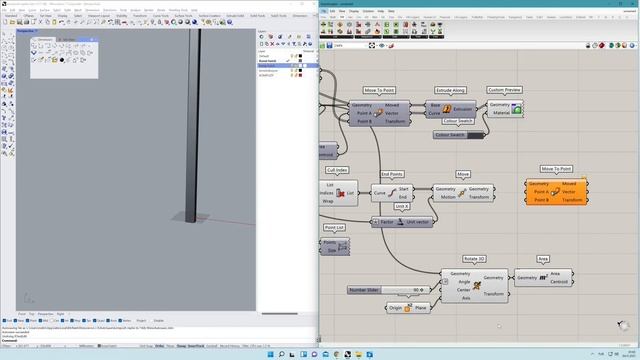Image resolution: width=640 pixels, height=360 pixels.
Task: Switch to Front viewport tab
Action: point(22,314)
